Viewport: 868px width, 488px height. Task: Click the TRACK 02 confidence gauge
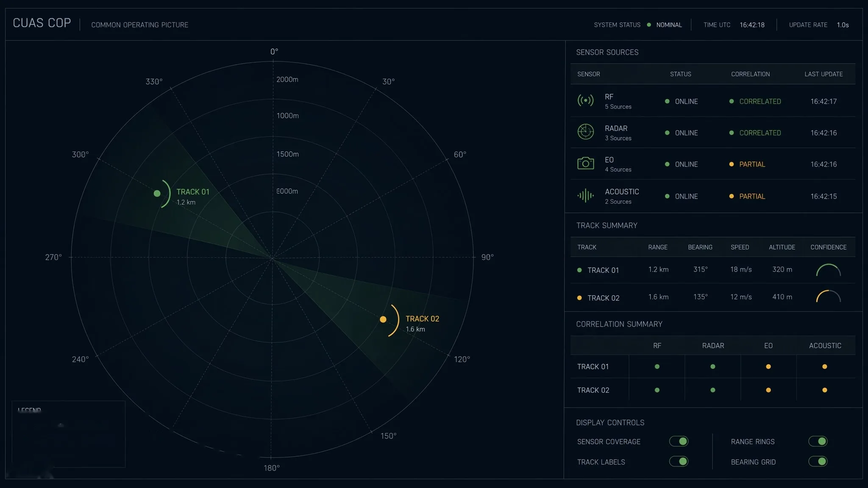click(828, 296)
